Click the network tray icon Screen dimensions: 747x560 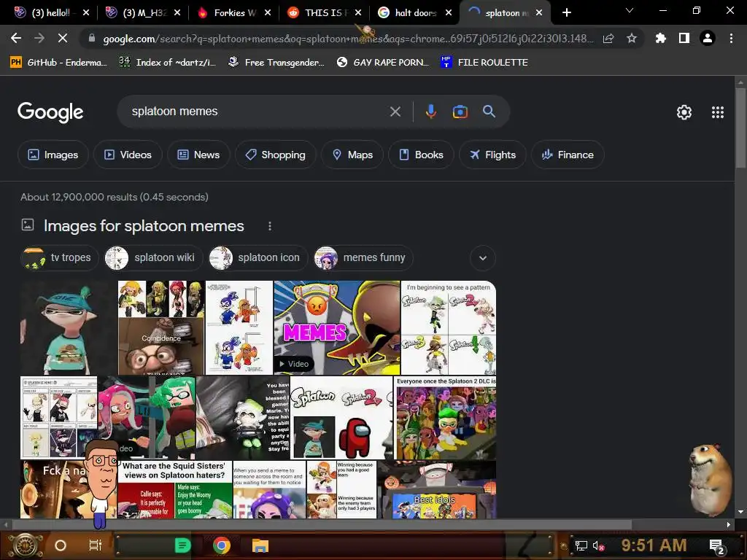click(581, 545)
